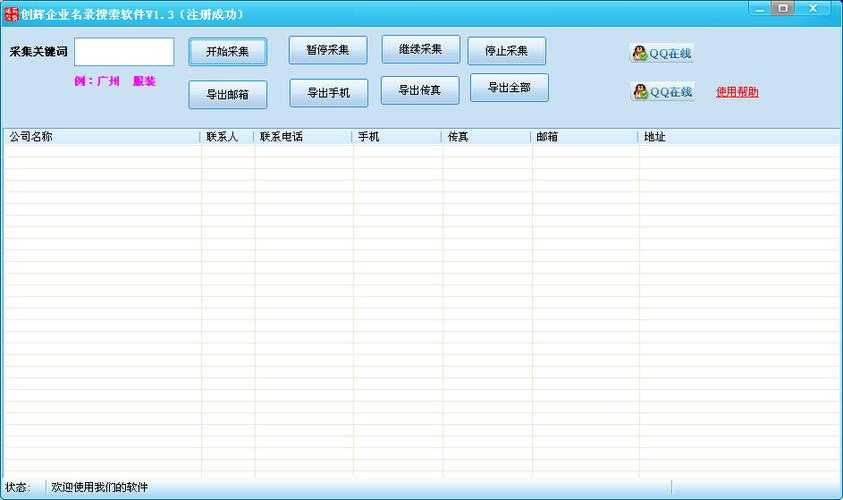Maximize the application window
This screenshot has width=843, height=500.
click(783, 9)
